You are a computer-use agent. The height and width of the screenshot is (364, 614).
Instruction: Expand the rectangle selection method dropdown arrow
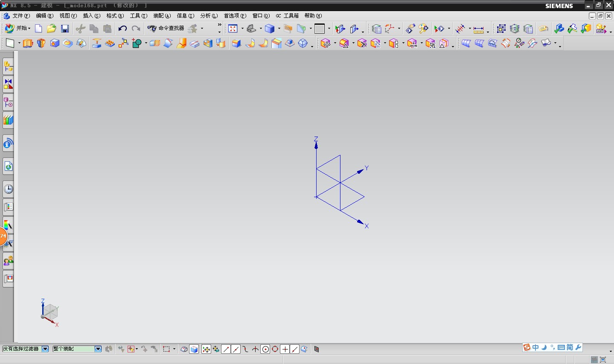[x=174, y=349]
